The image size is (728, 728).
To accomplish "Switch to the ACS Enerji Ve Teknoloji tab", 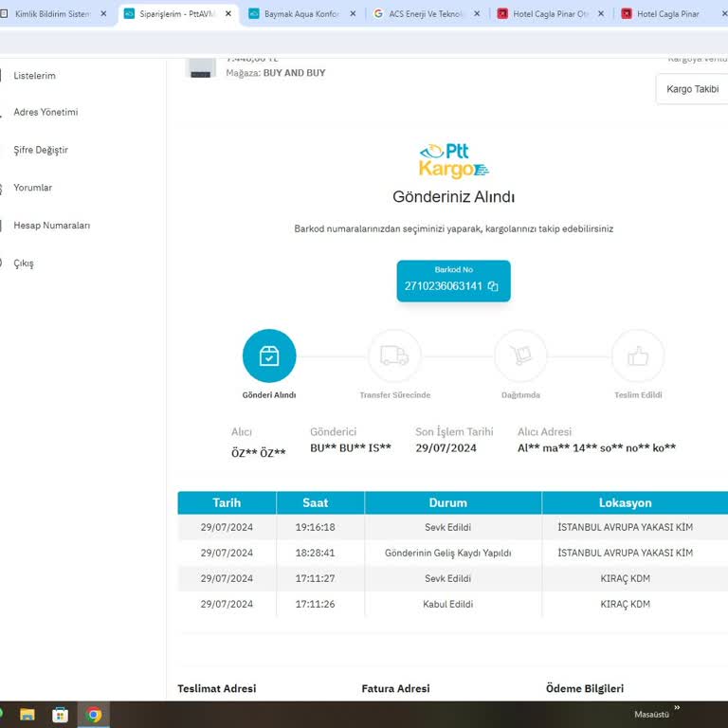I will 425,14.
